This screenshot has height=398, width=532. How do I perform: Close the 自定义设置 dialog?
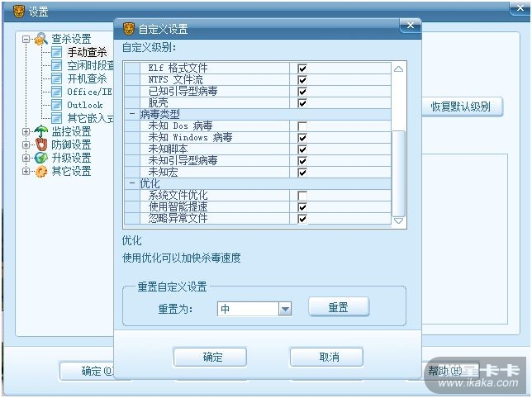411,26
